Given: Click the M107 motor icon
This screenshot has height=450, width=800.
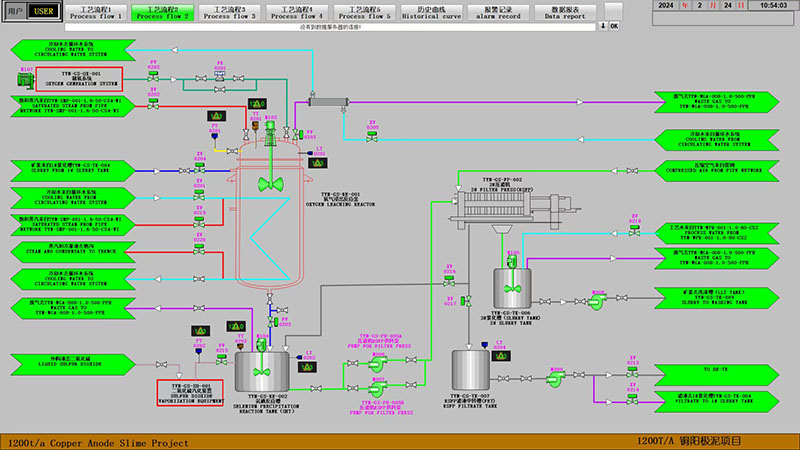Looking at the screenshot, I should (x=25, y=80).
